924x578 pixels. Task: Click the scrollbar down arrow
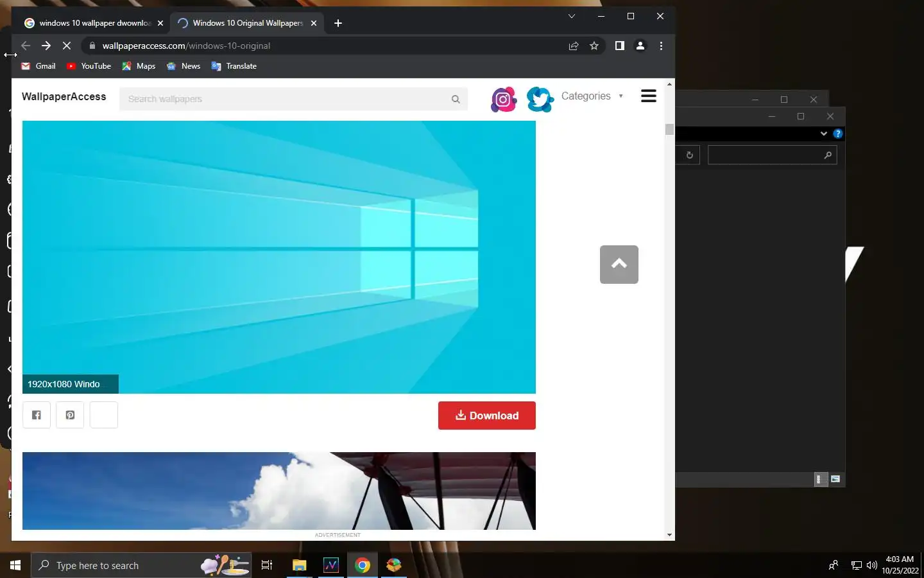point(669,535)
